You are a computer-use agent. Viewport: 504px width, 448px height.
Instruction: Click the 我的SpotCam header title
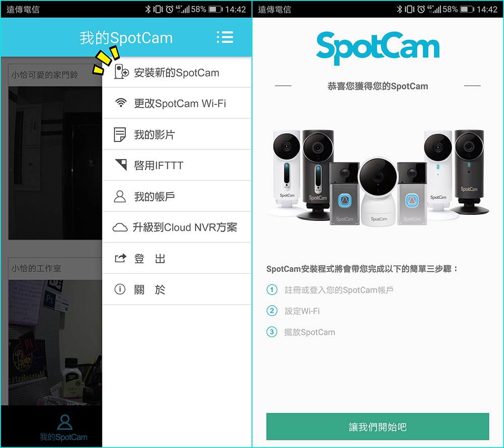tap(126, 38)
